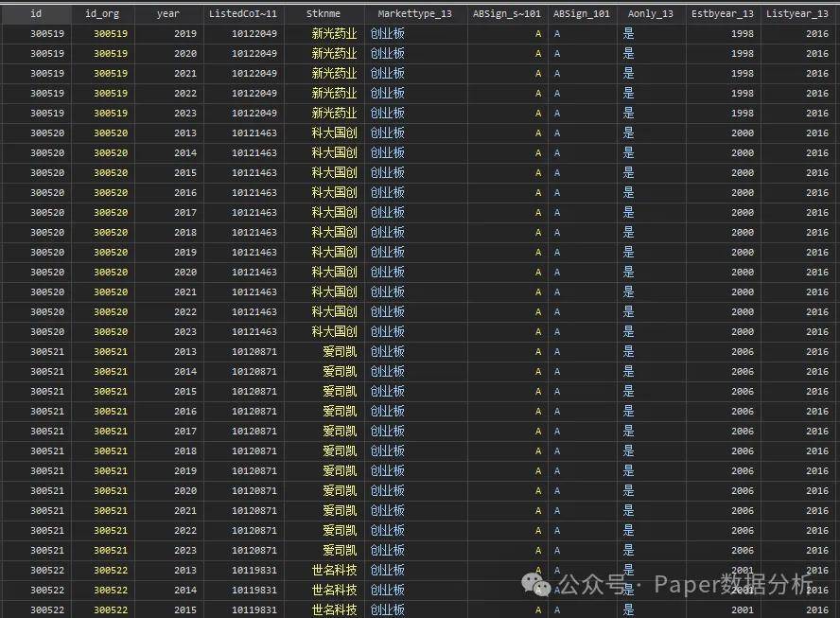Viewport: 840px width, 618px height.
Task: Select ListedCoI 10119831 in the 2013 row
Action: click(x=254, y=571)
